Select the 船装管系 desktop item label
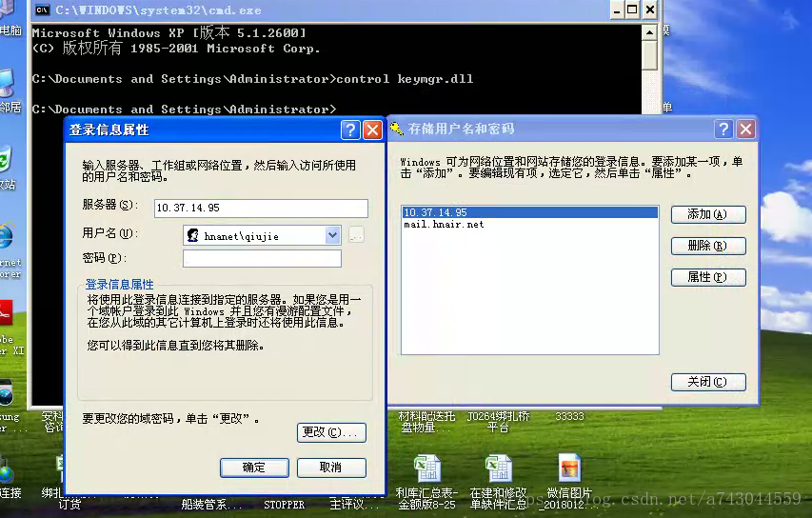The image size is (812, 518). coord(211,504)
